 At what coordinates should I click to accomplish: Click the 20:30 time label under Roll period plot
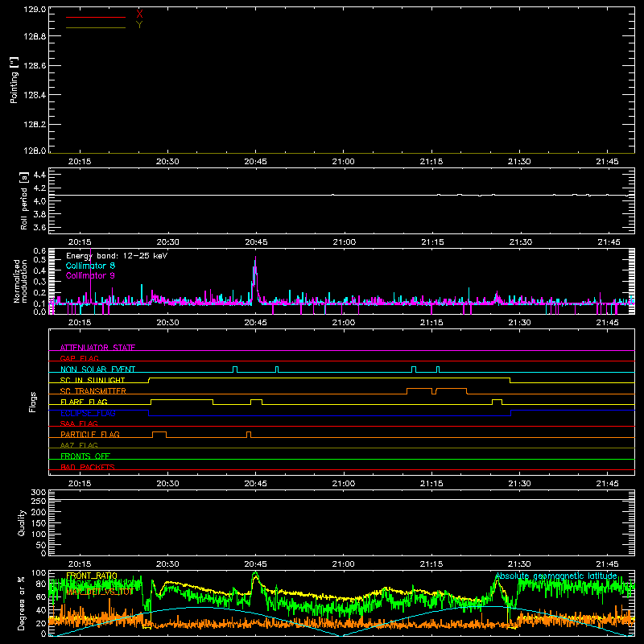pos(167,242)
